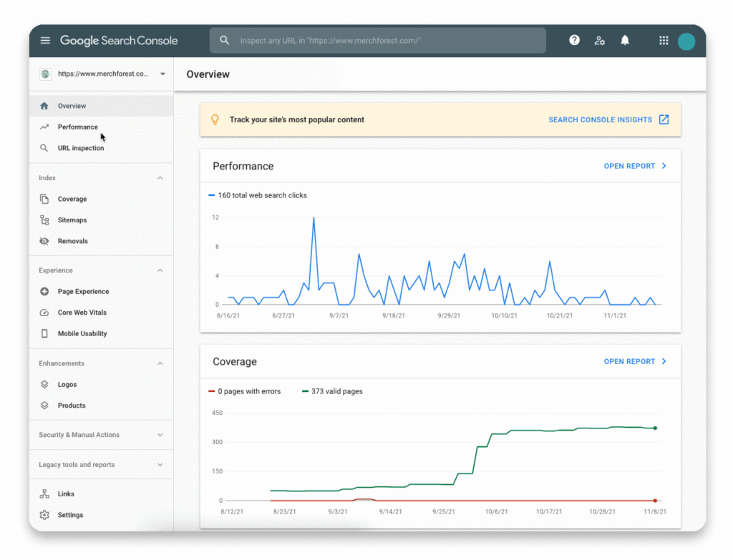Open Products enhancement report
Image resolution: width=733 pixels, height=560 pixels.
pos(102,406)
